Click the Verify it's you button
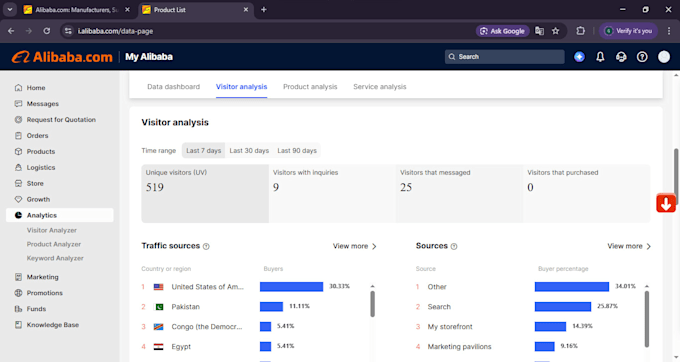 629,31
